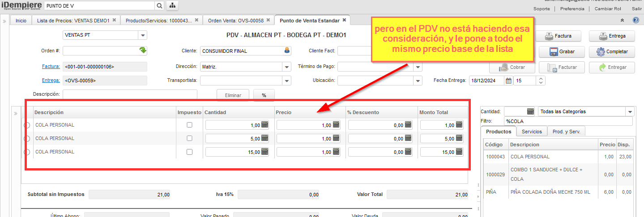Viewport: 644px width, 217px height.
Task: Click the search magnifier icon in top bar
Action: tap(159, 6)
